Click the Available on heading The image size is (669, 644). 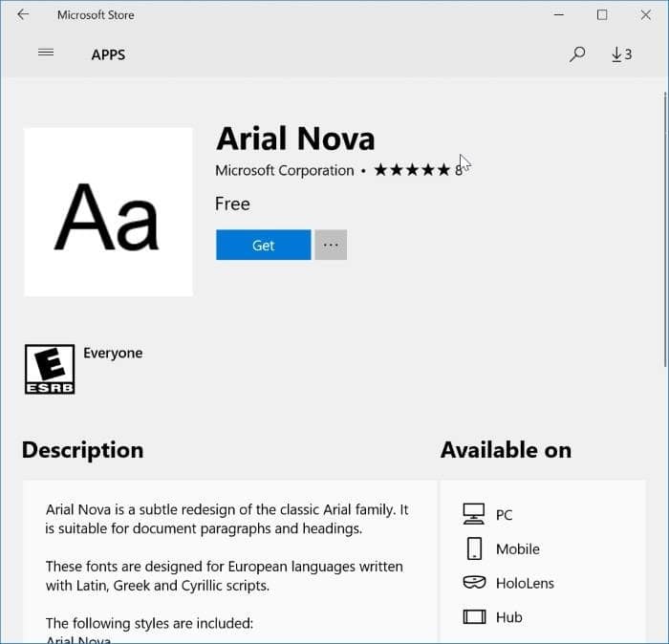pos(506,450)
